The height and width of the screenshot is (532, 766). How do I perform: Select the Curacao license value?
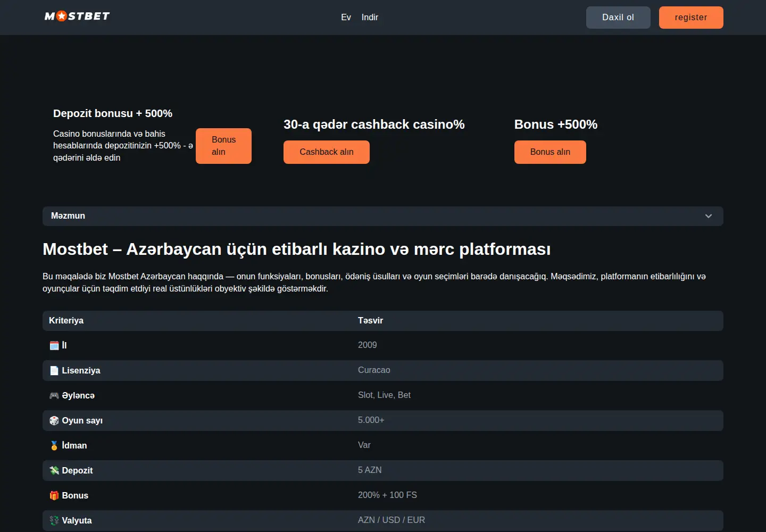374,370
